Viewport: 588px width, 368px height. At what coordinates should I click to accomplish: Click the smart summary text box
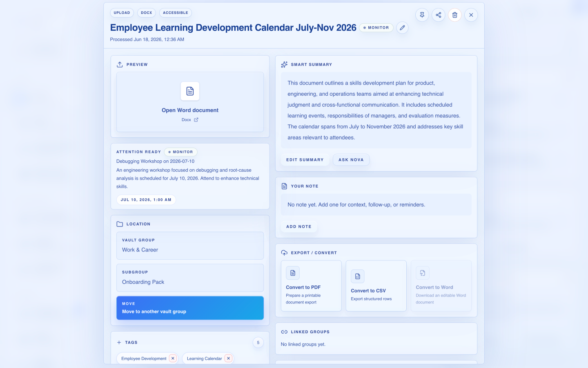pos(376,110)
